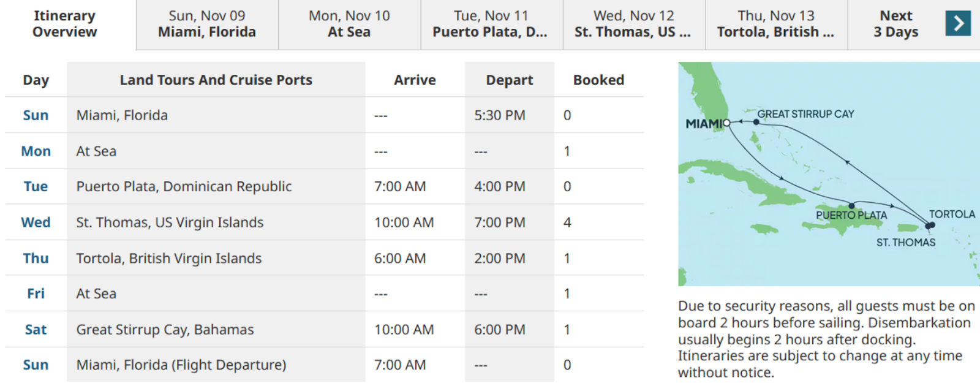Click the Miami port marker on map

coord(727,123)
